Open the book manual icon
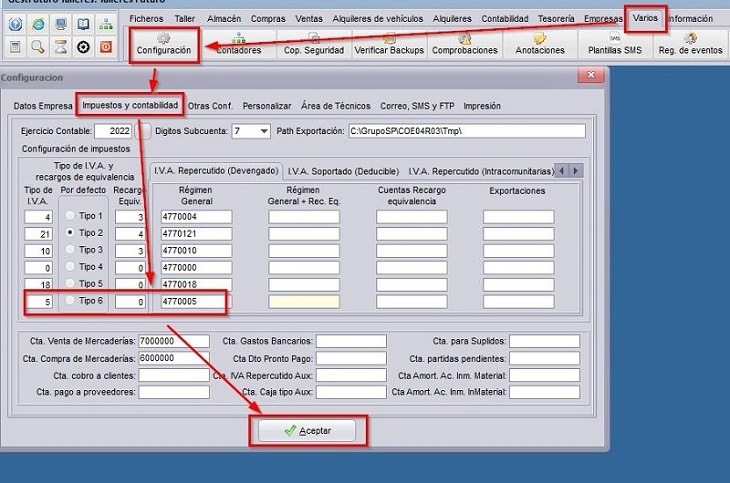730x483 pixels. pos(83,24)
